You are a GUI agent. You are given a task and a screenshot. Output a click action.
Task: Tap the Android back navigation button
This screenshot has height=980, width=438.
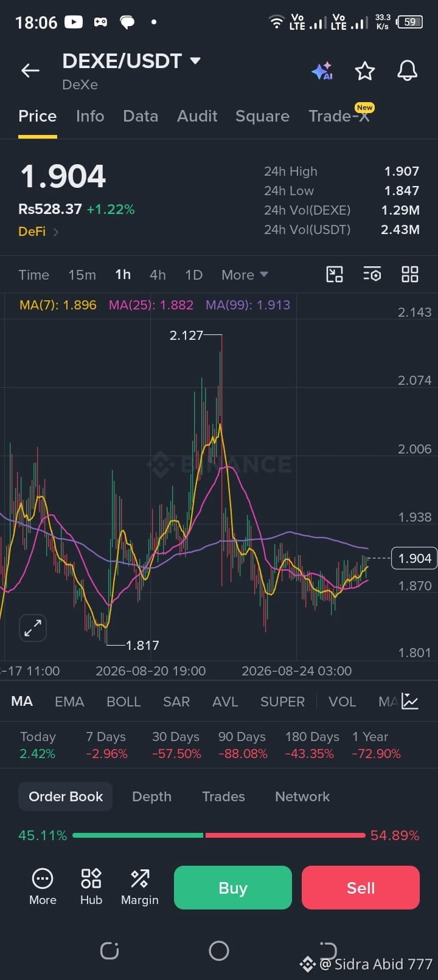(x=328, y=950)
